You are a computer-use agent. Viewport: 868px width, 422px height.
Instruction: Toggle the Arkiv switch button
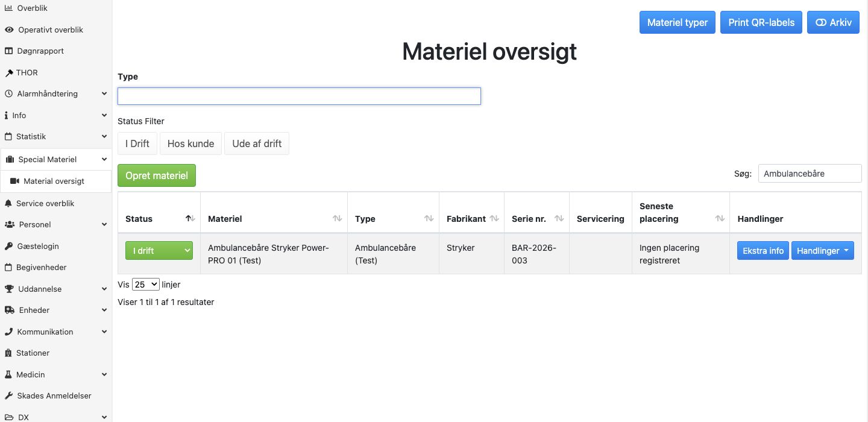(x=833, y=22)
